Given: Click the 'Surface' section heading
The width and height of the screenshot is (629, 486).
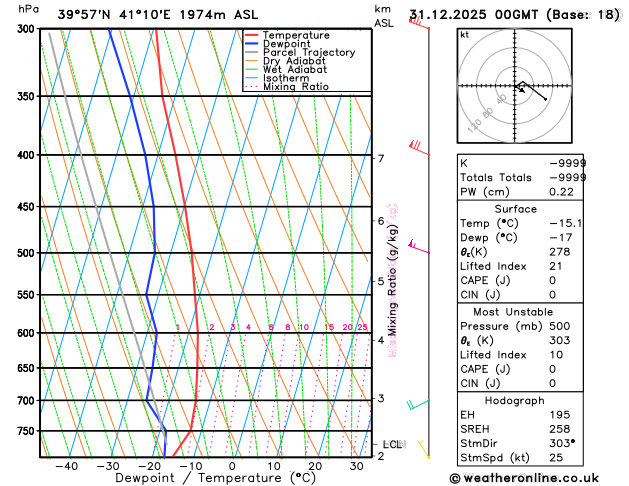Looking at the screenshot, I should 515,209.
